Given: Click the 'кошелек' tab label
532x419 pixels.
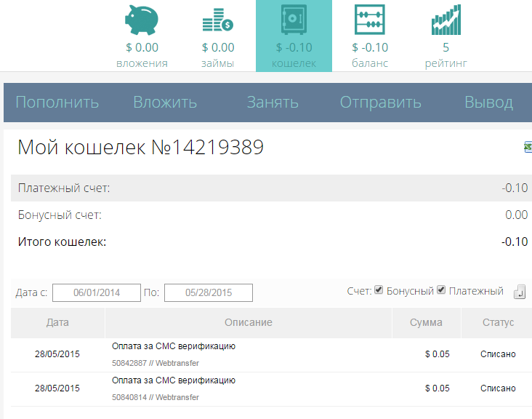Looking at the screenshot, I should pos(294,63).
